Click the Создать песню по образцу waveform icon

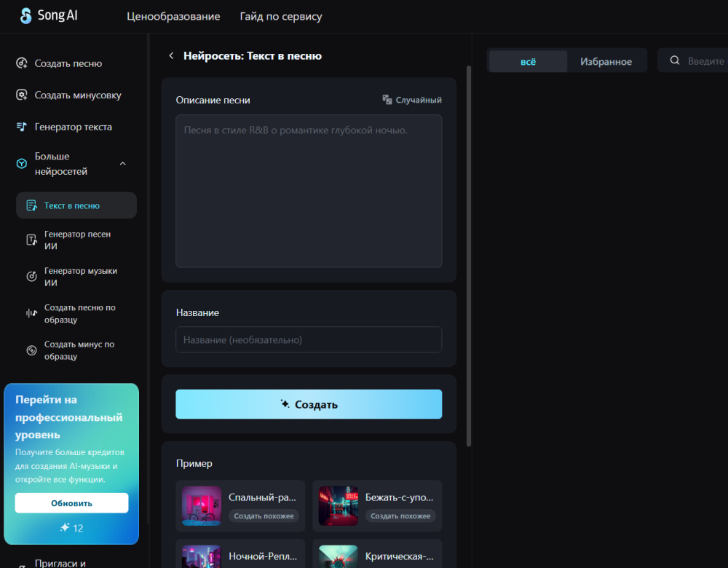click(x=31, y=313)
